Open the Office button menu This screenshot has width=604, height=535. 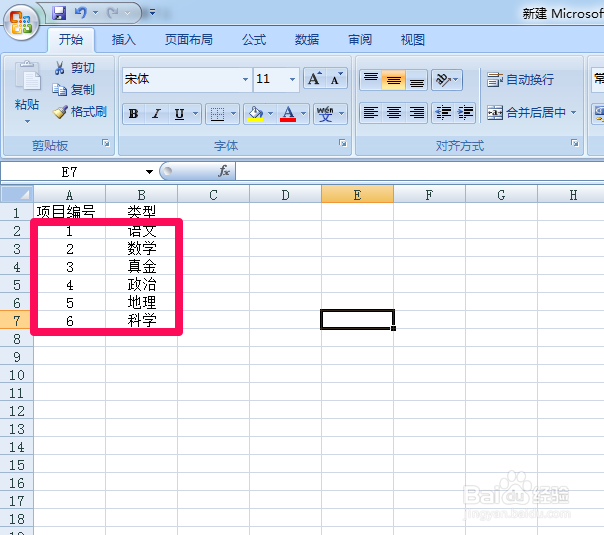(21, 22)
